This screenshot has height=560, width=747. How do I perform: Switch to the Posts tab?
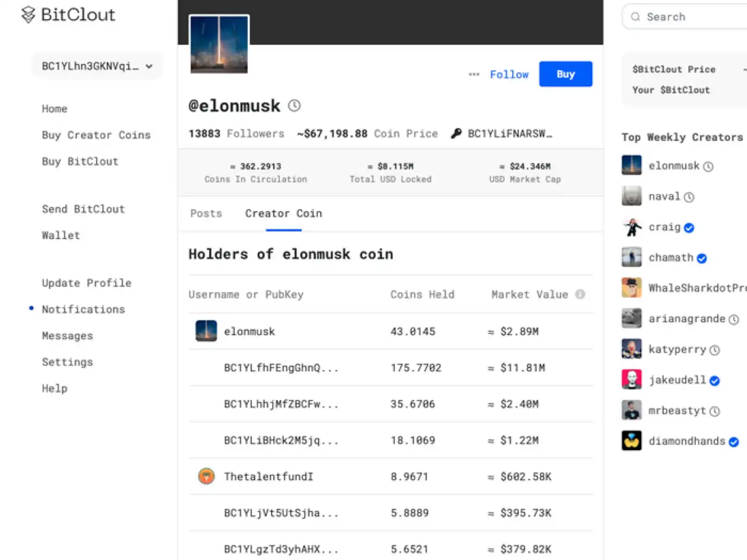206,213
